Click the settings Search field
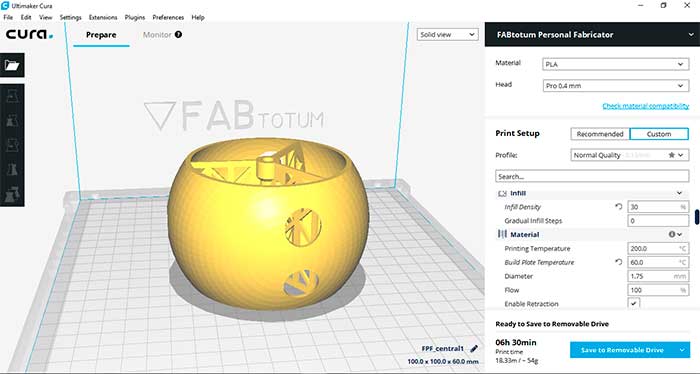The image size is (700, 374). (x=592, y=176)
